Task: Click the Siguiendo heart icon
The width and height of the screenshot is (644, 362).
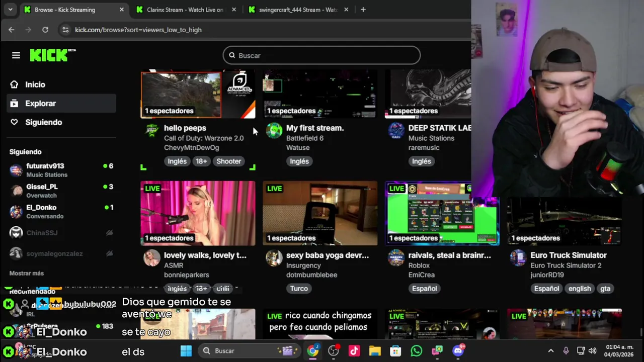Action: click(14, 122)
